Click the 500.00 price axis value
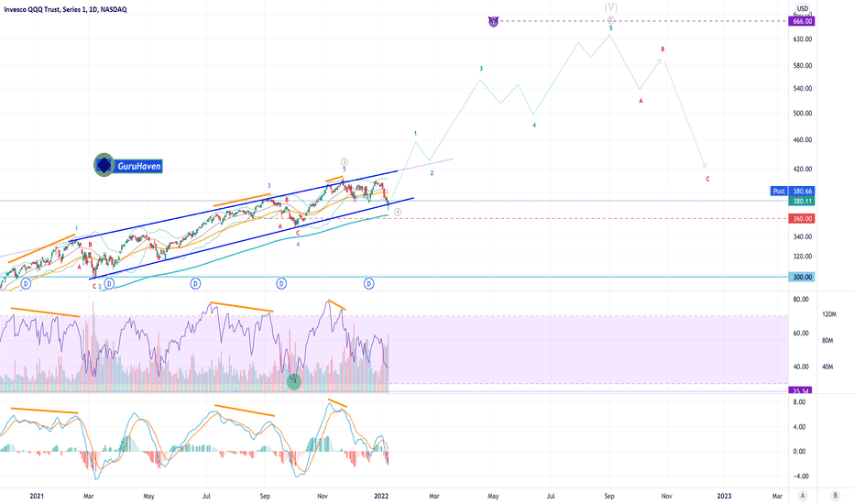 [x=803, y=114]
